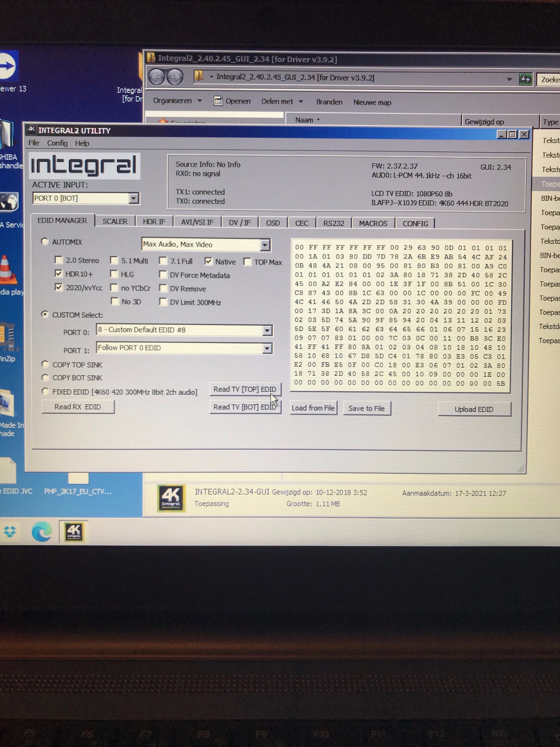Uncheck the 2020/xvYcc checkbox
Screen dimensions: 560x747
[59, 287]
